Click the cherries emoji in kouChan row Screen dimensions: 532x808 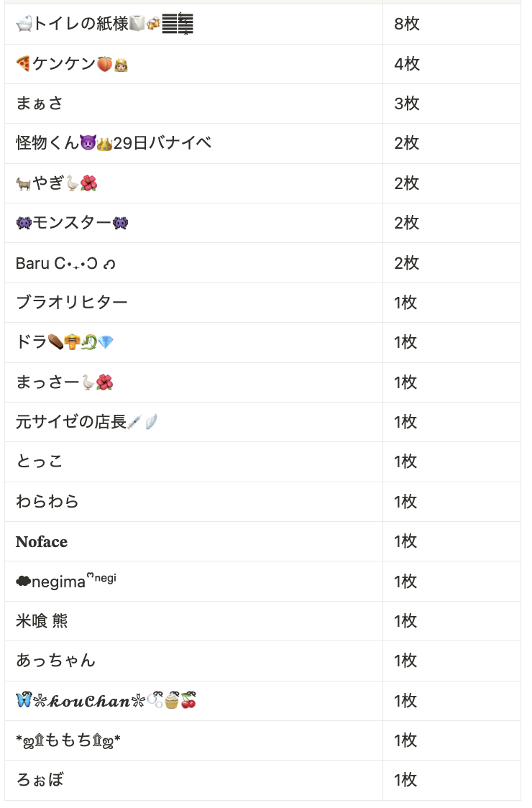[x=188, y=701]
